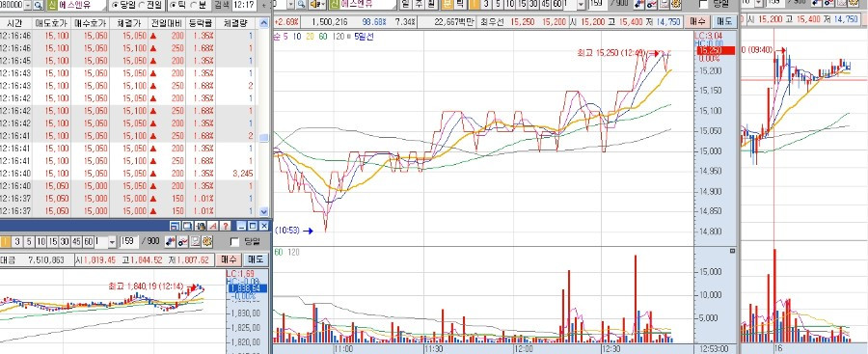Screen dimensions: 868x354
Task: Open the chart settings gear in center chart toolbar
Action: (x=675, y=5)
